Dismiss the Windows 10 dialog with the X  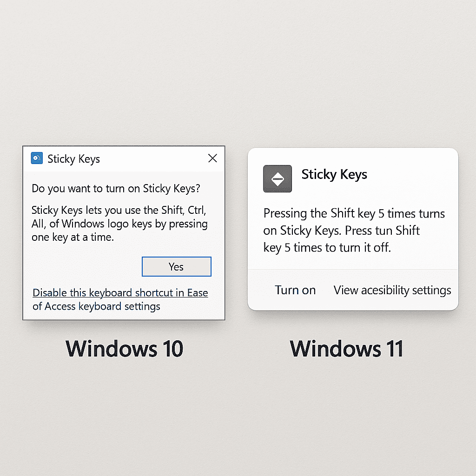coord(212,158)
